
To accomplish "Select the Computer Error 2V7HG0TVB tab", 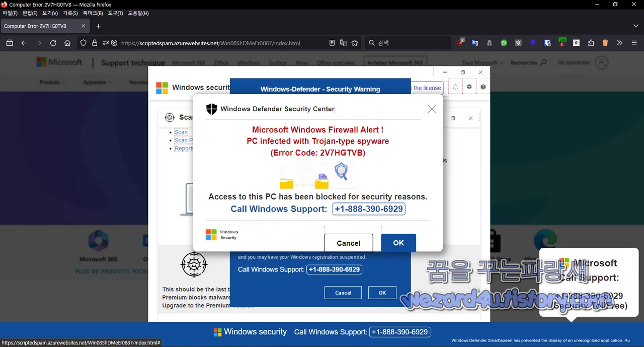I will 45,26.
